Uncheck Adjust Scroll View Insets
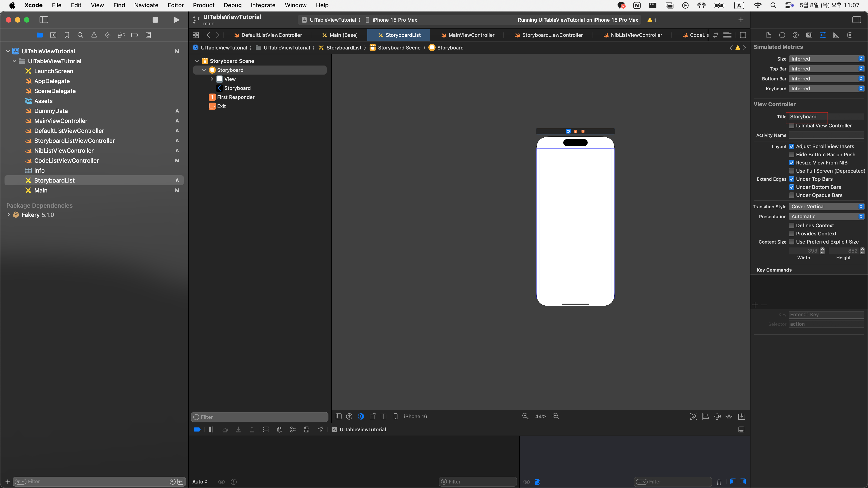Screen dimensions: 868x488 [x=791, y=146]
